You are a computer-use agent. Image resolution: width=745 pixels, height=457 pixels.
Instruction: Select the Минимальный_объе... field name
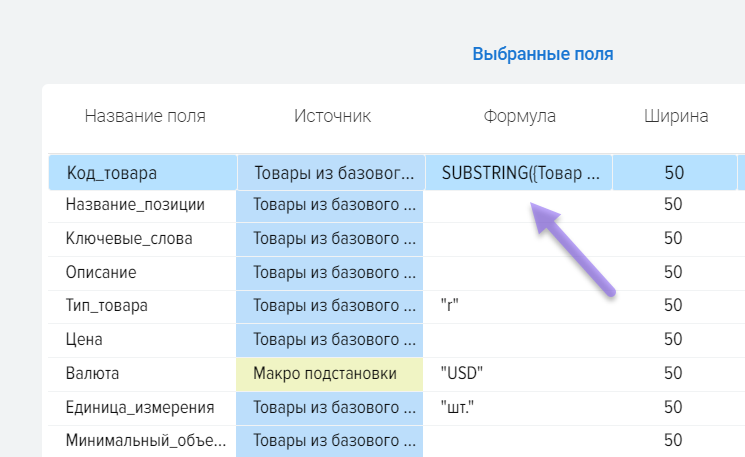[x=145, y=440]
